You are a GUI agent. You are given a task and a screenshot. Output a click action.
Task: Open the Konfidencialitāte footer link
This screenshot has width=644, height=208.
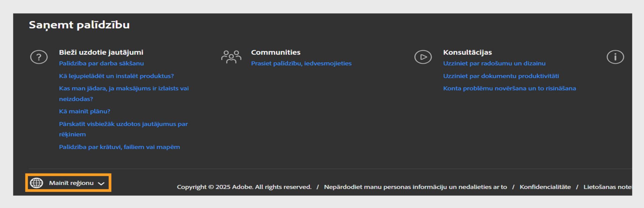[545, 187]
